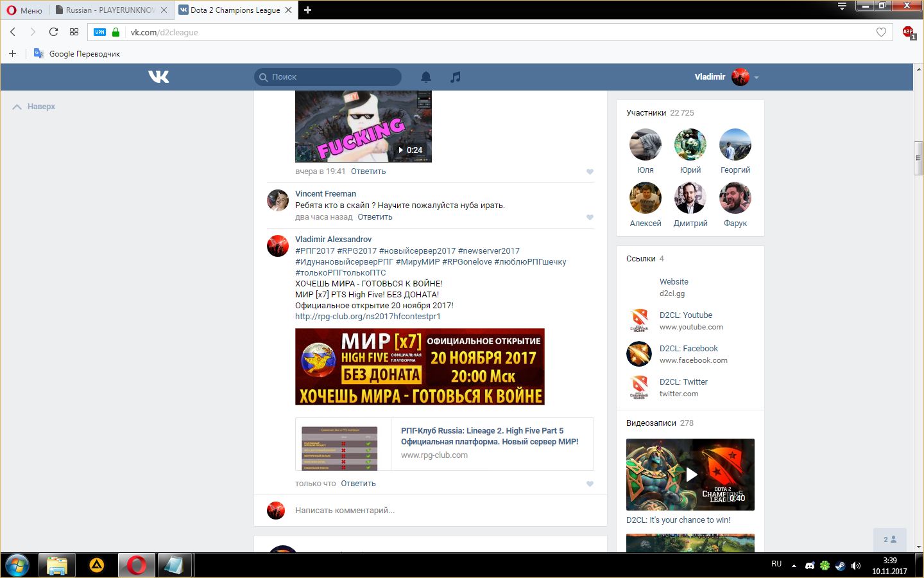Switch to Russian - PLAYERUNKNOWN tab

[x=110, y=10]
